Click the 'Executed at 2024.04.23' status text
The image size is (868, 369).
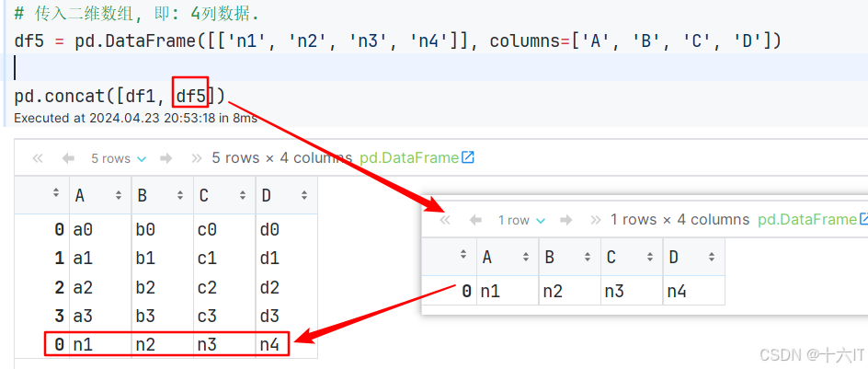[136, 118]
